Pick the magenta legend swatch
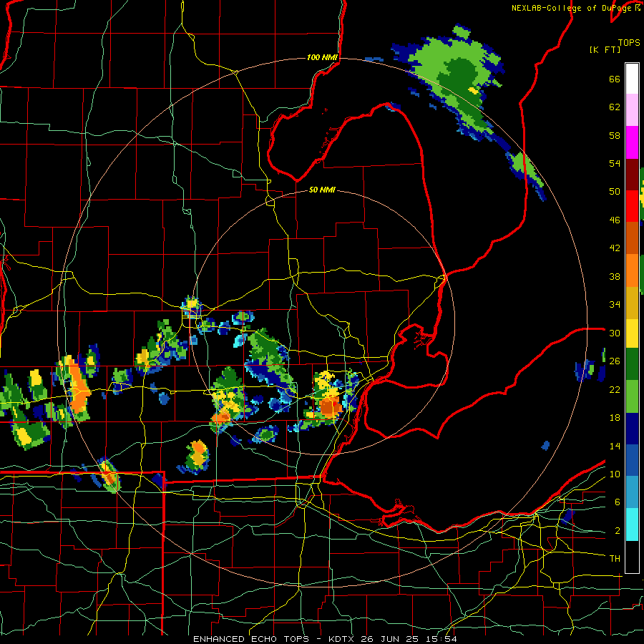This screenshot has height=644, width=644. [x=632, y=142]
